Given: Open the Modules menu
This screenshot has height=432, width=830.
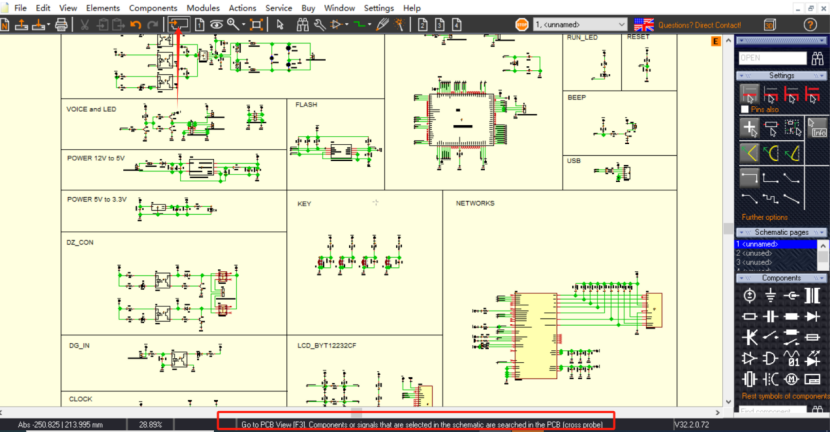Looking at the screenshot, I should point(203,8).
